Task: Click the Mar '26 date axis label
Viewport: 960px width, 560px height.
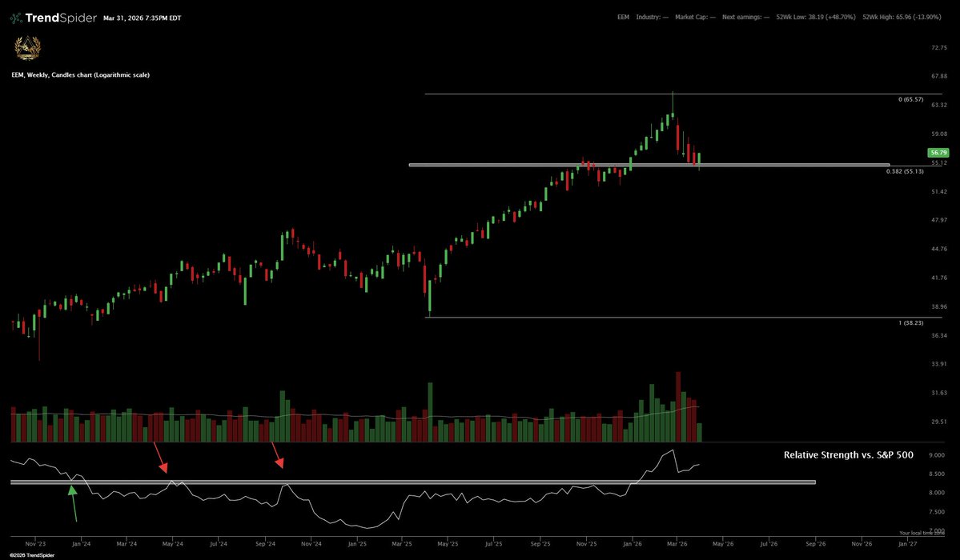Action: coord(677,543)
